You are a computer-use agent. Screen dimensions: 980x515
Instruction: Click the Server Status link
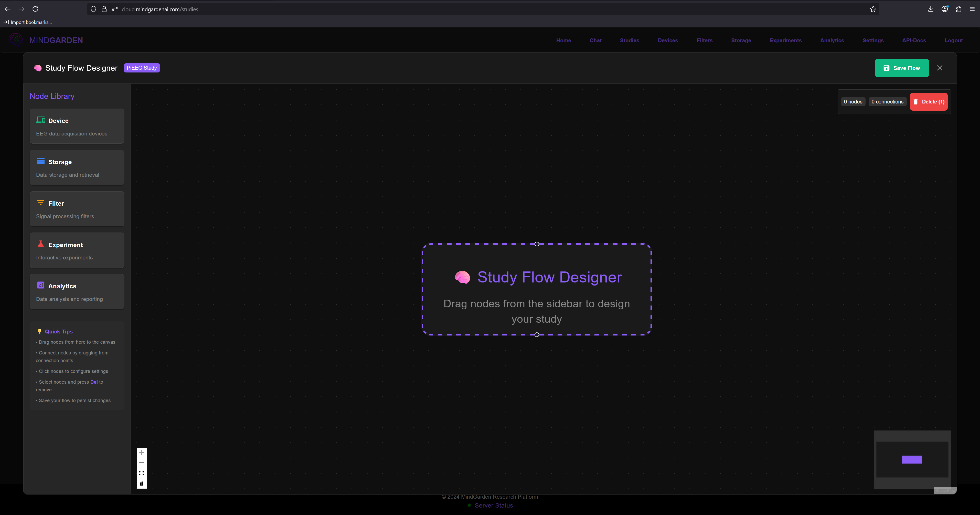point(493,506)
